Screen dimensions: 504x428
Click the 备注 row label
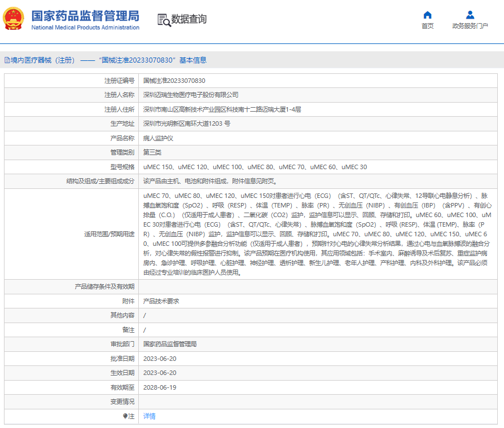point(128,330)
